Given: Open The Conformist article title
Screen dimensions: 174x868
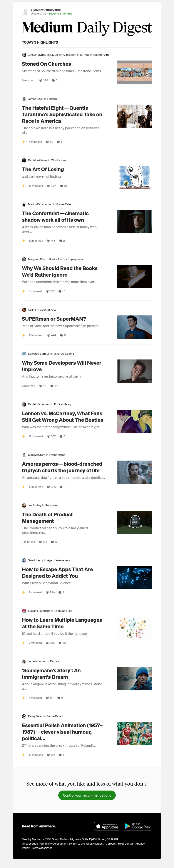Looking at the screenshot, I should point(55,217).
